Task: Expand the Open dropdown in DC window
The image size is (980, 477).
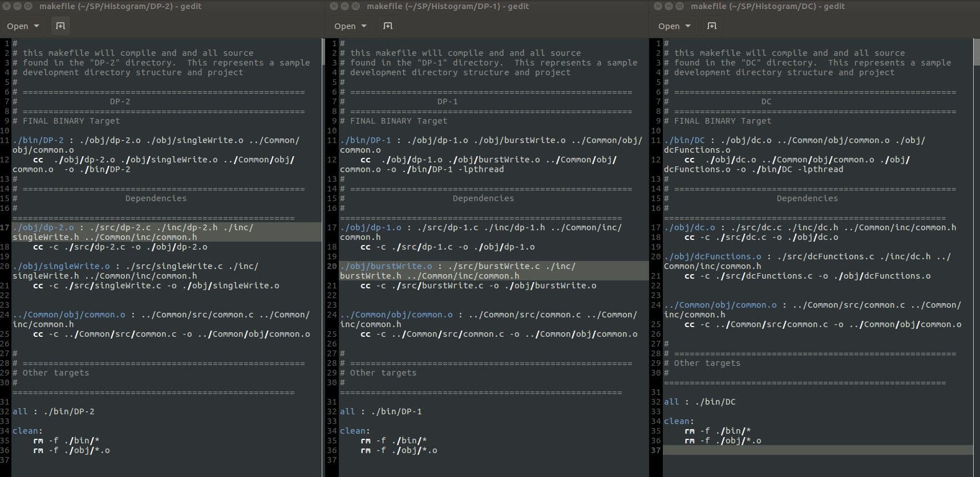Action: pos(674,26)
